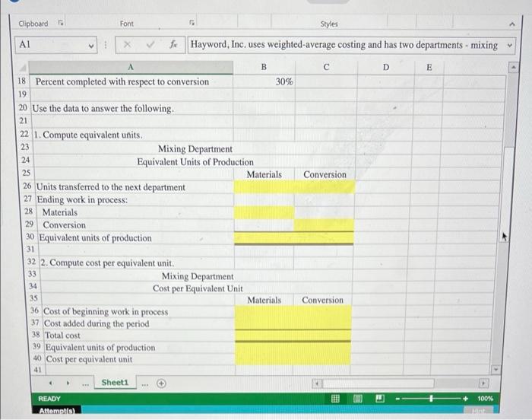Collapse the ribbon with the caret arrow
This screenshot has width=532, height=420.
click(x=512, y=24)
